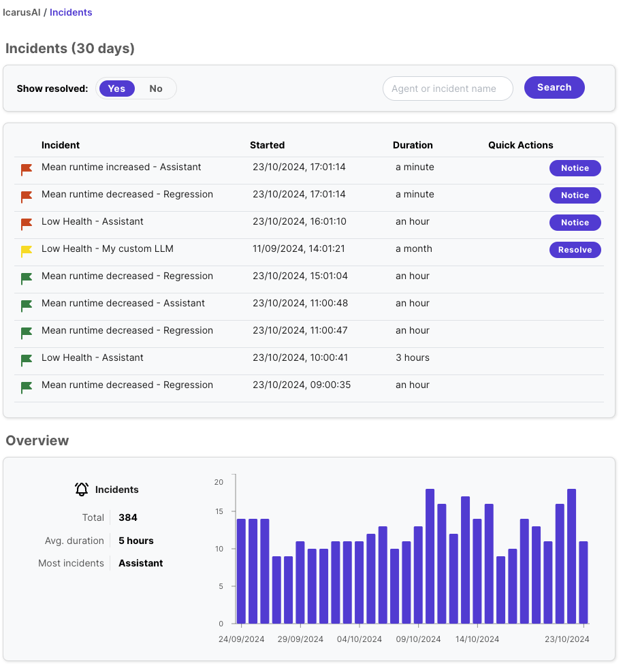This screenshot has width=623, height=672.
Task: Click the last chart bar at 23/10/2024
Action: pos(583,582)
